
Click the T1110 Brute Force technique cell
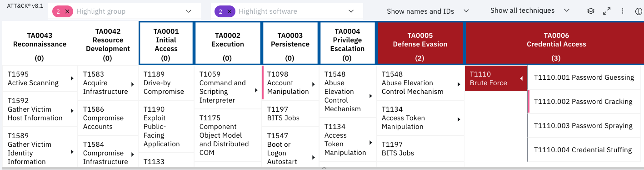tap(496, 78)
